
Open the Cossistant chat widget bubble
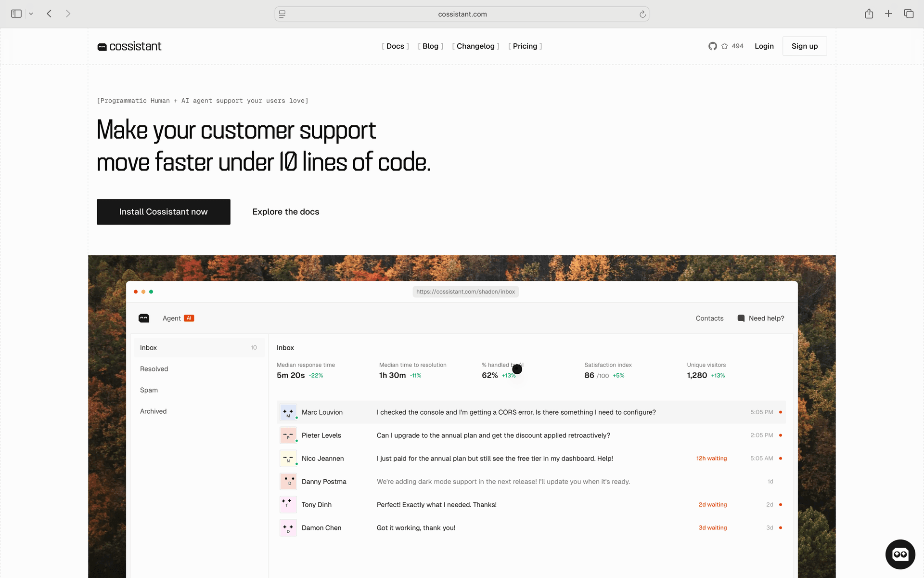[x=900, y=554]
